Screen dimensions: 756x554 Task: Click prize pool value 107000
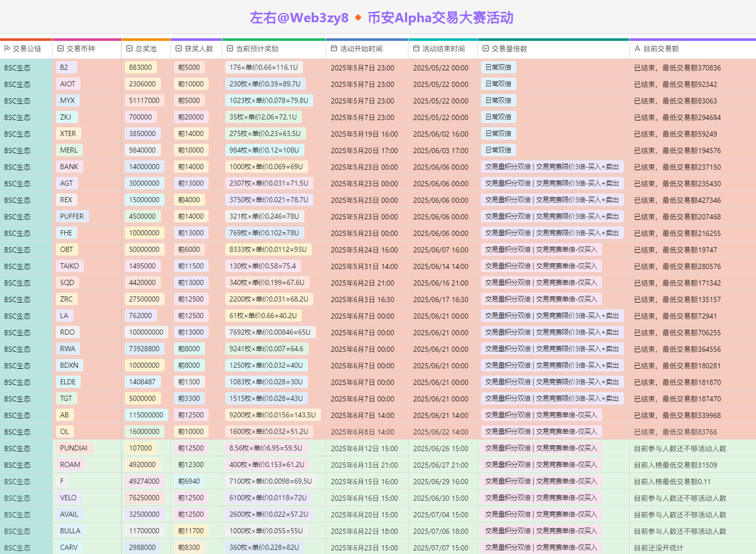click(140, 448)
